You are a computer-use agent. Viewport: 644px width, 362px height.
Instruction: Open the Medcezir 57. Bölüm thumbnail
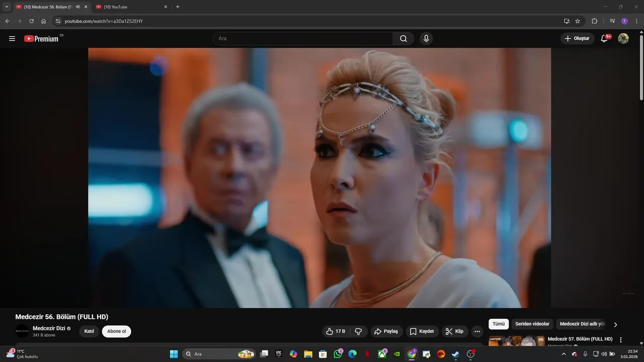(516, 341)
